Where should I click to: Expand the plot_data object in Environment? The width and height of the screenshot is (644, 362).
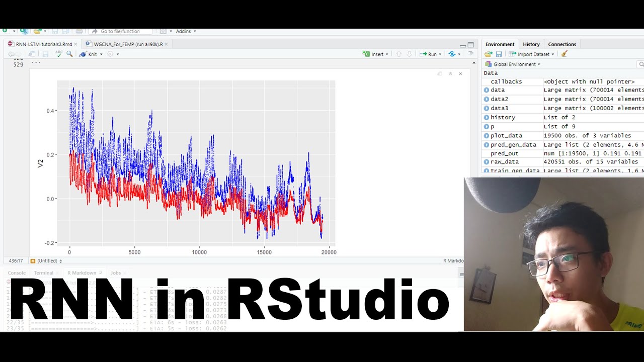tap(487, 135)
